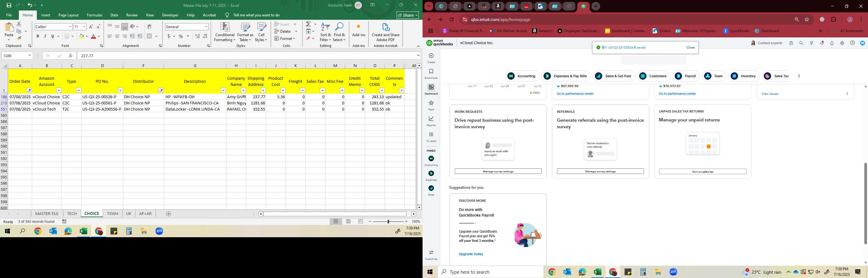Reload the QuickBooks browser page
The height and width of the screenshot is (278, 868).
(x=452, y=19)
